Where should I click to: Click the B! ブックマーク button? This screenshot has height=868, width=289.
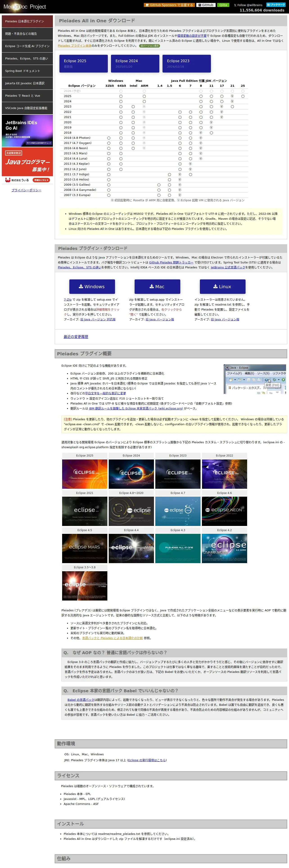point(276,5)
